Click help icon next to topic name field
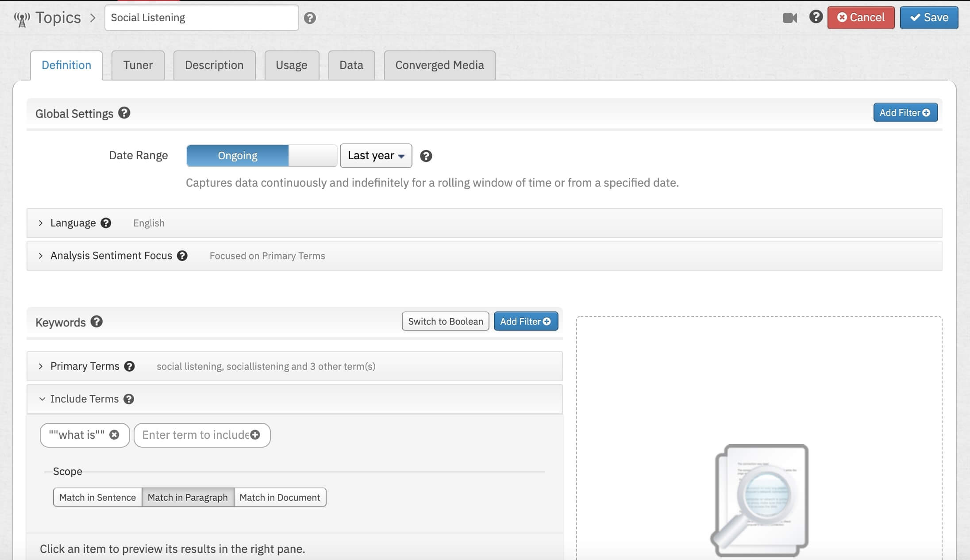This screenshot has width=970, height=560. click(310, 18)
